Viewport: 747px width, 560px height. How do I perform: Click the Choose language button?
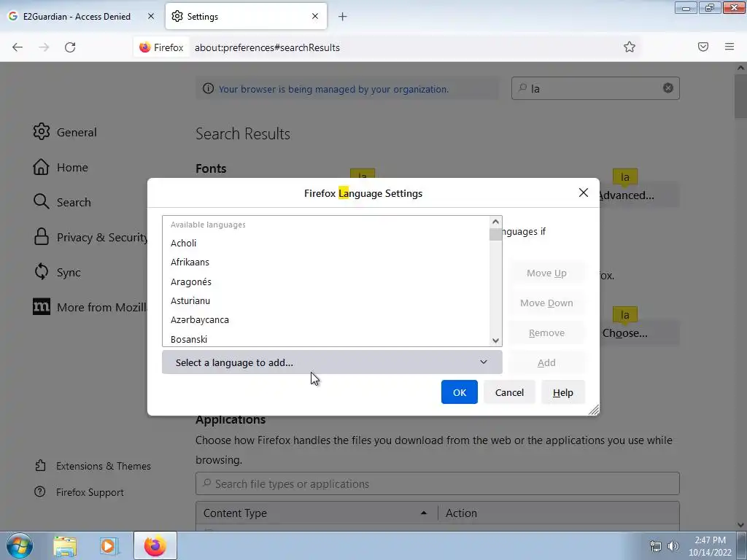coord(638,332)
